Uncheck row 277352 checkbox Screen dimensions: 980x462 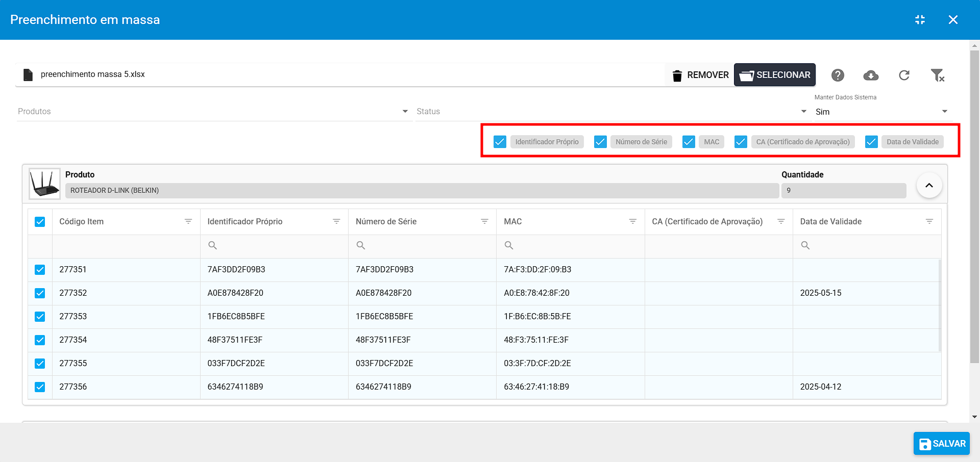click(40, 293)
